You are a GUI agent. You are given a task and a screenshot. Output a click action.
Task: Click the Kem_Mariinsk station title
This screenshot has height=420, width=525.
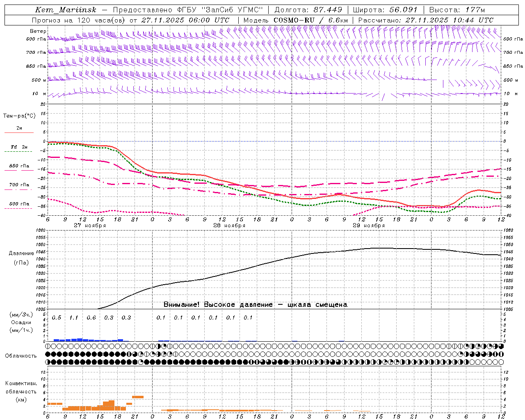66,10
